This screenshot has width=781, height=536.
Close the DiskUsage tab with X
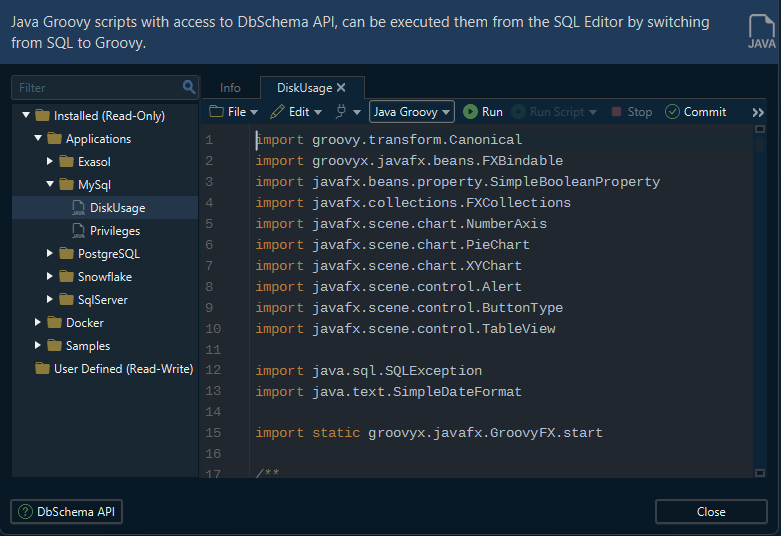(x=341, y=87)
